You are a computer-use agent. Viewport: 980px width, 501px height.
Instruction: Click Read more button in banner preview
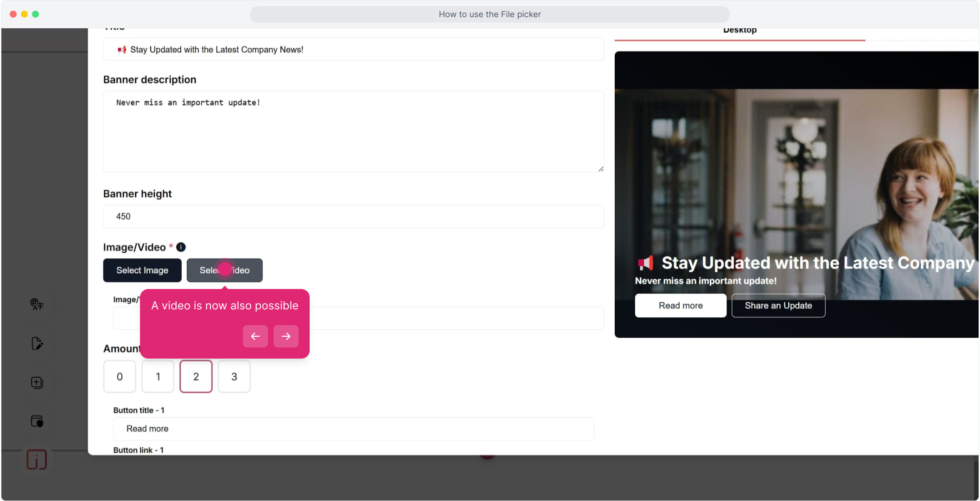pos(681,306)
